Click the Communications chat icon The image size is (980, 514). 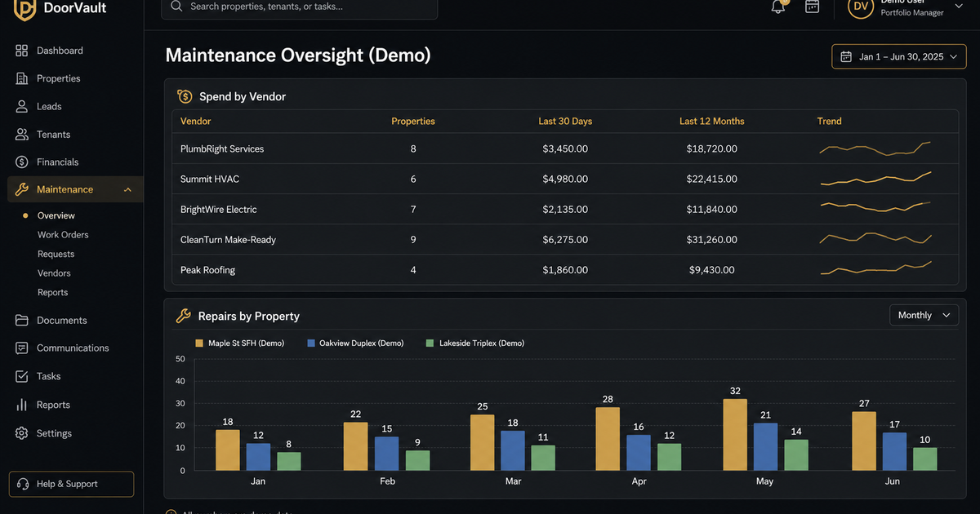click(x=22, y=348)
